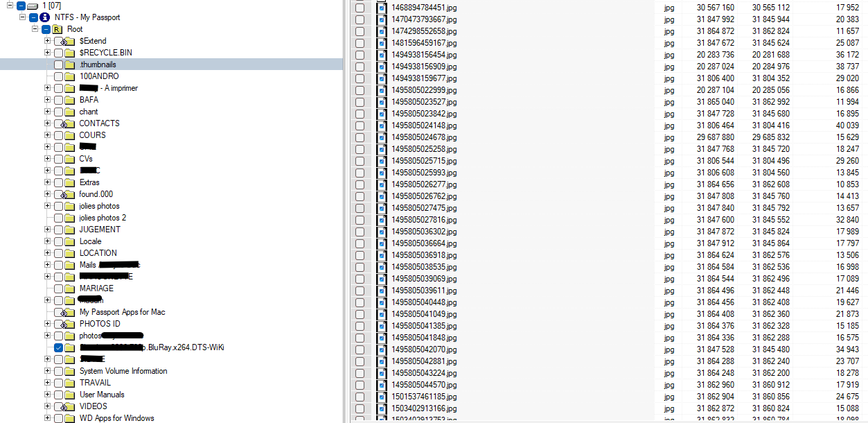
Task: Click the NTFS - My Passport volume icon
Action: pyautogui.click(x=45, y=17)
